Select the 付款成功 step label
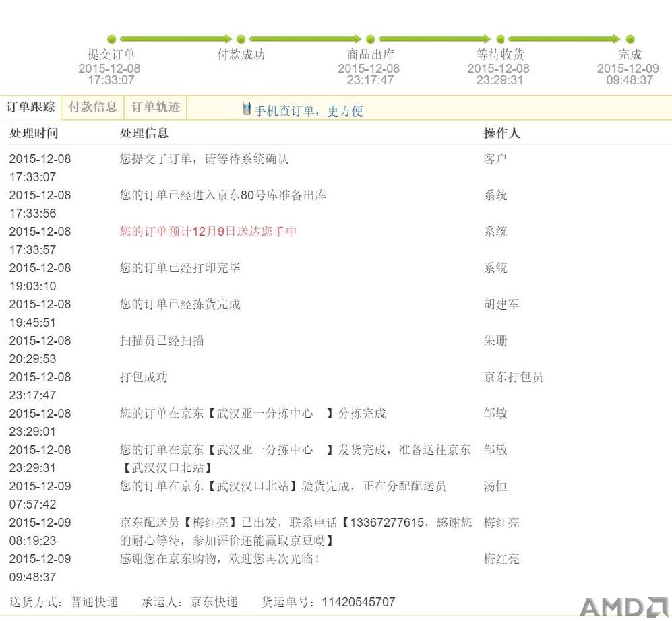The height and width of the screenshot is (621, 672). 241,55
